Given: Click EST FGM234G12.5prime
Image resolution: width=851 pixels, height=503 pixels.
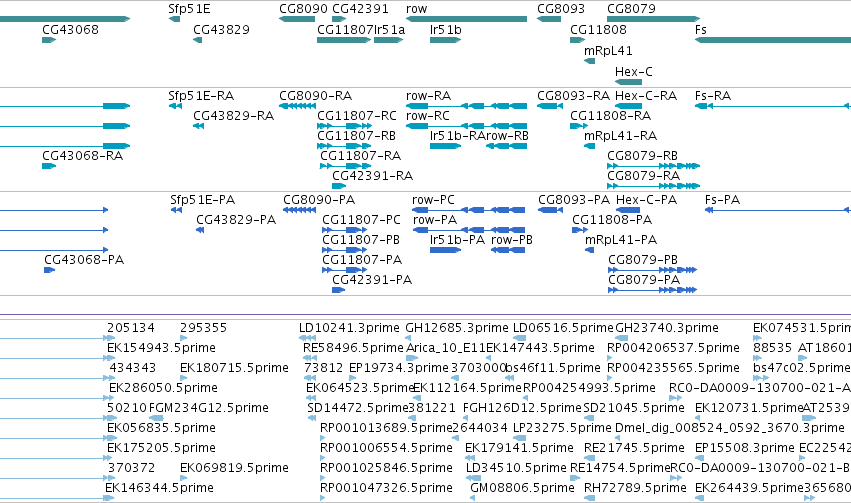Looking at the screenshot, I should tap(208, 408).
